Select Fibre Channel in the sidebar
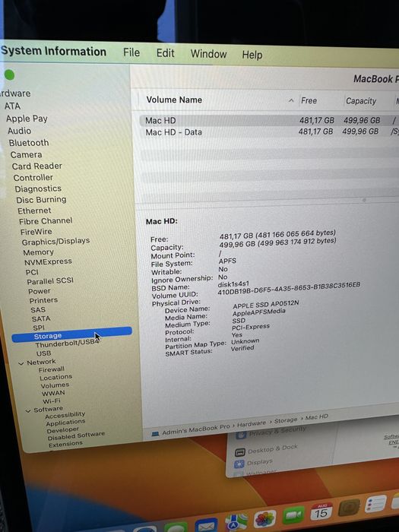Image resolution: width=399 pixels, height=532 pixels. pos(46,221)
